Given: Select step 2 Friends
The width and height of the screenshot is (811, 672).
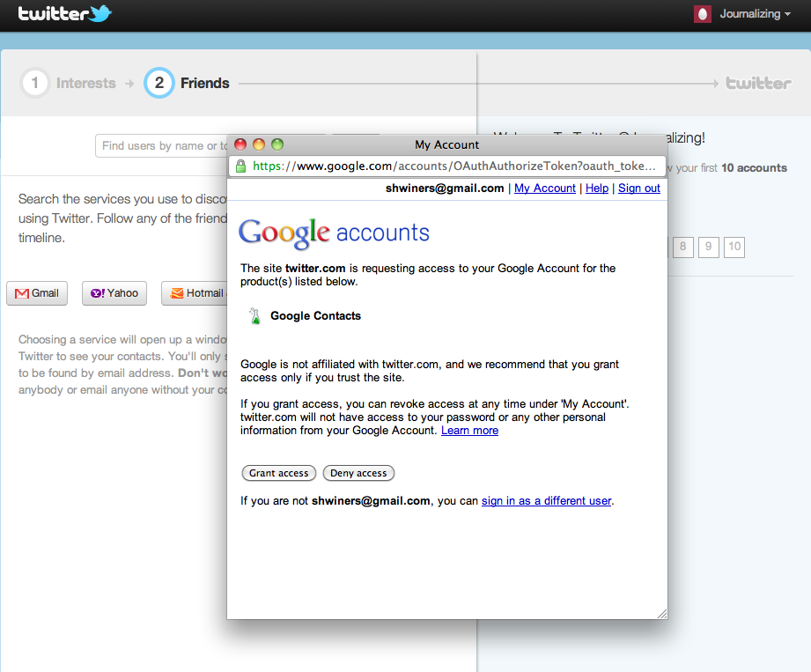Looking at the screenshot, I should 188,83.
